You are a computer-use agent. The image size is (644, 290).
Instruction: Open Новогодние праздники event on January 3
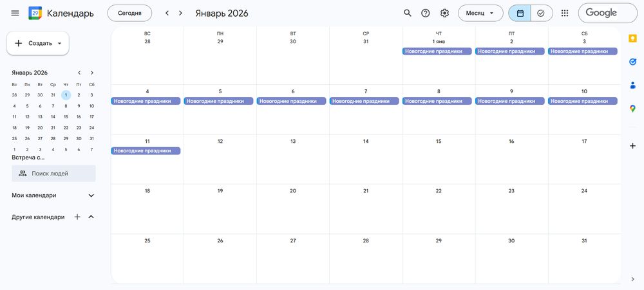pyautogui.click(x=582, y=51)
